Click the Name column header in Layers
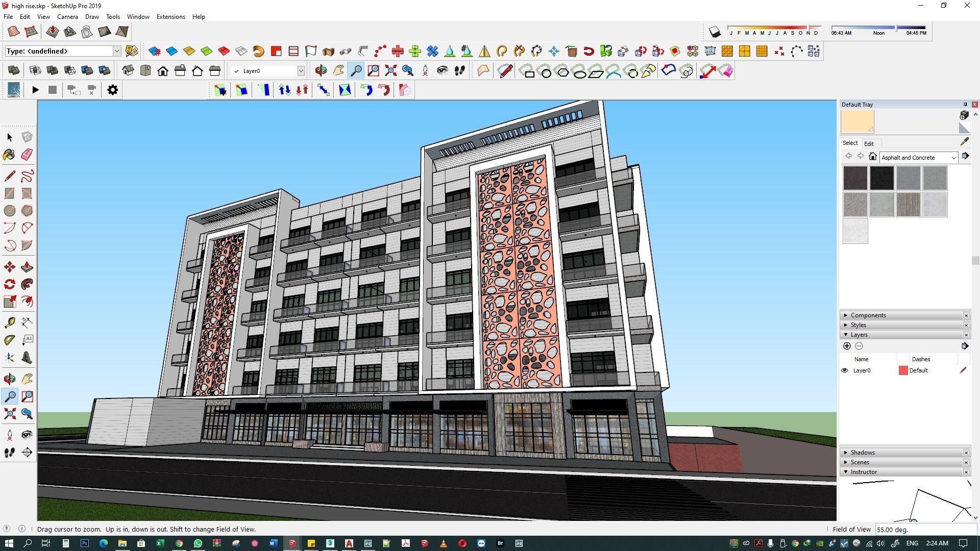980x551 pixels. pyautogui.click(x=861, y=359)
